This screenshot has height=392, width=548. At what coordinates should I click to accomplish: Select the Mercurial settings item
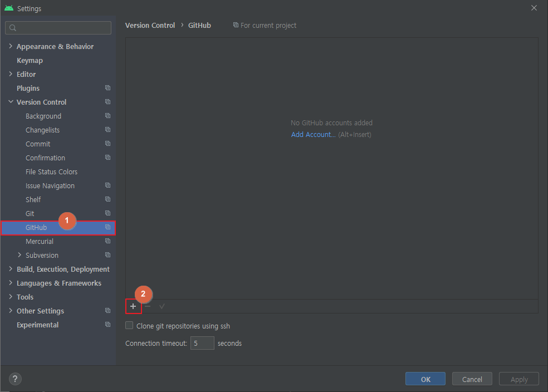(40, 242)
